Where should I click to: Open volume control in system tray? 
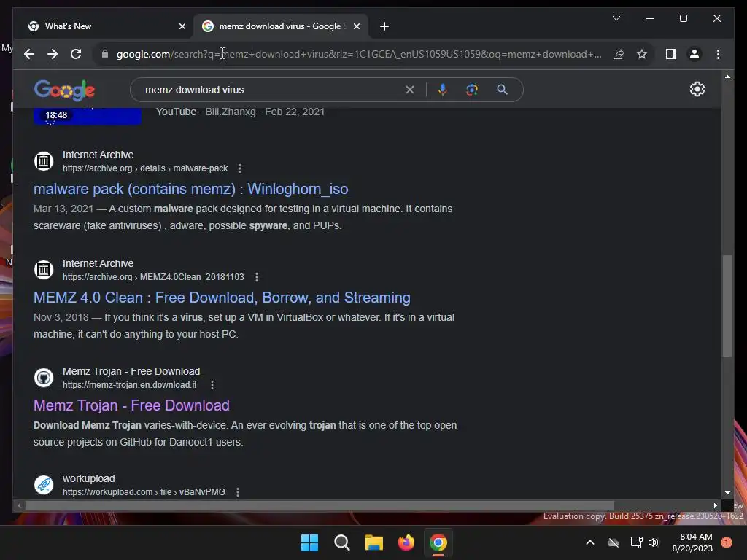click(654, 542)
